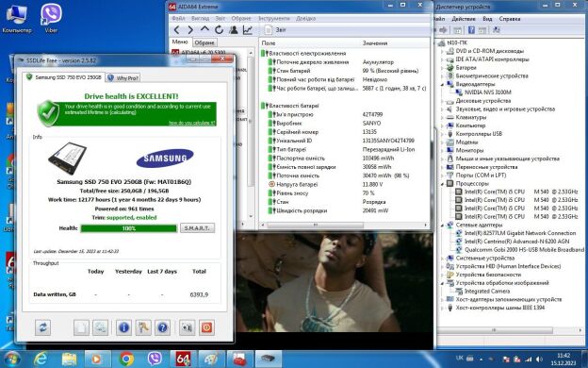The height and width of the screenshot is (368, 588).
Task: Open Файл menu in AIDA64
Action: pos(178,19)
